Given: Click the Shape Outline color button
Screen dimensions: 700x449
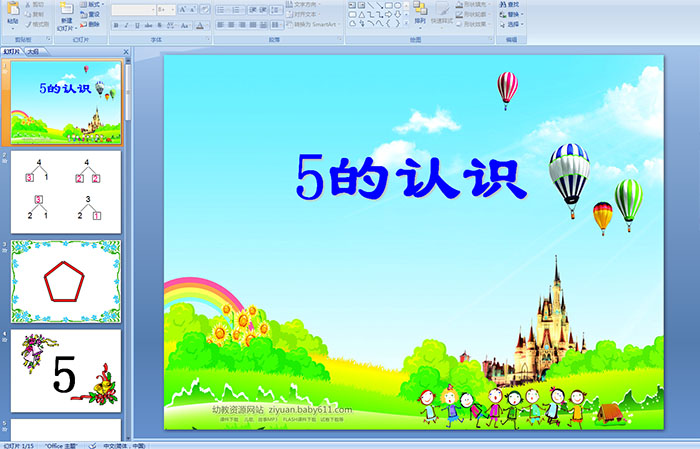Looking at the screenshot, I should tap(473, 14).
